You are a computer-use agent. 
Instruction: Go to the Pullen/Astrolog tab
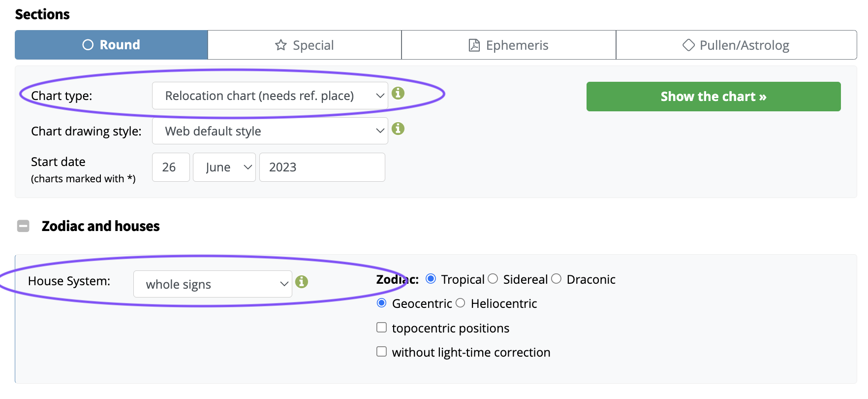point(736,45)
